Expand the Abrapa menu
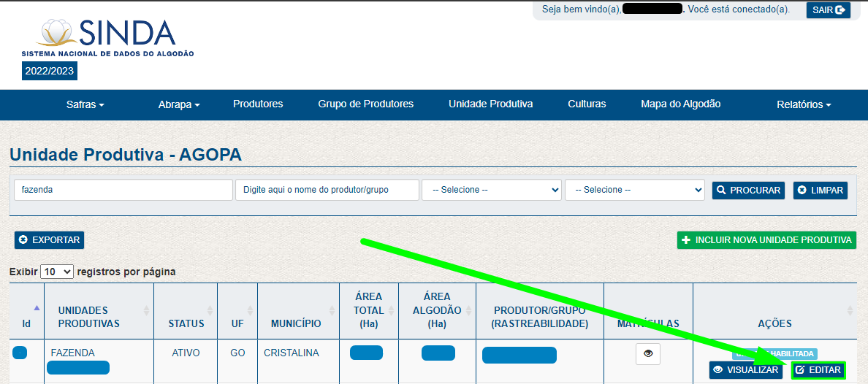The height and width of the screenshot is (384, 868). [179, 104]
